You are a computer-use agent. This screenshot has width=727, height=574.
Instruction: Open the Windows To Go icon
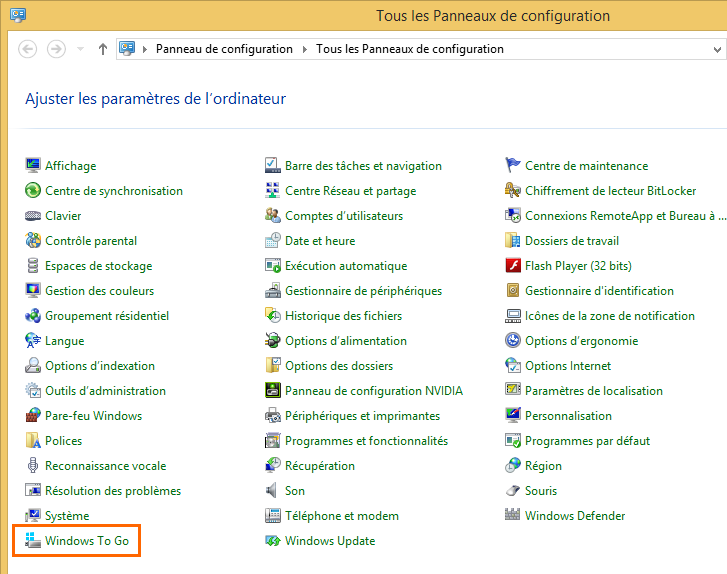pos(33,541)
